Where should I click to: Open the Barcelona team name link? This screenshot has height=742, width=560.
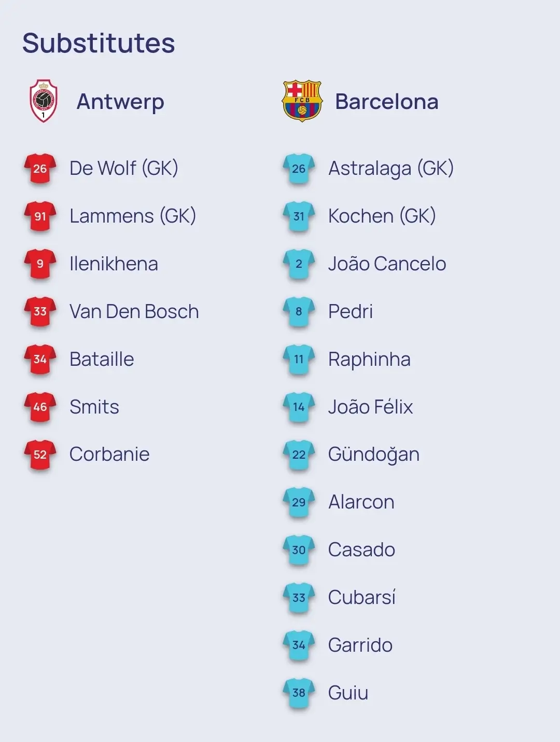point(386,102)
